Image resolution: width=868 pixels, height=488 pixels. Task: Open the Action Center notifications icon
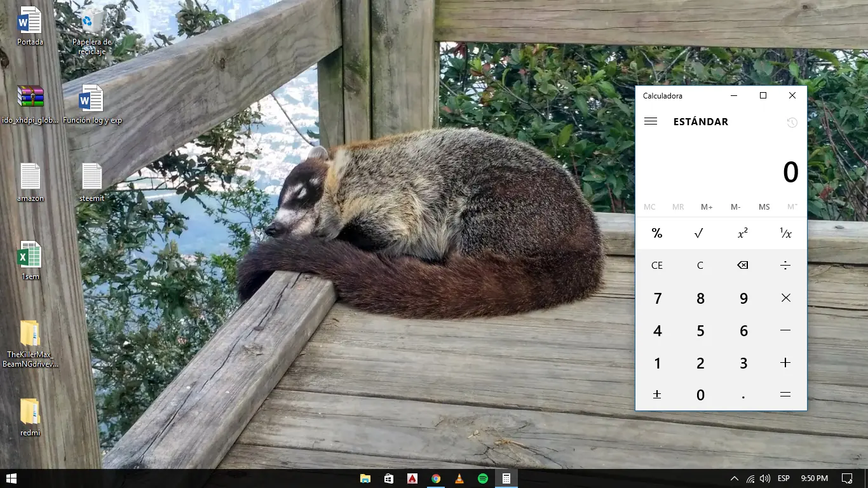pos(847,478)
